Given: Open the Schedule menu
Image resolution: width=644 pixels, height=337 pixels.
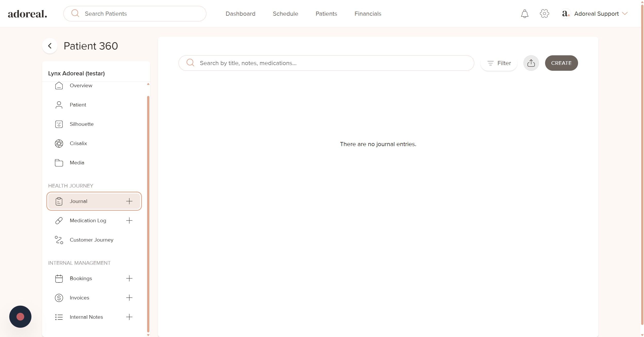Looking at the screenshot, I should click(x=285, y=14).
